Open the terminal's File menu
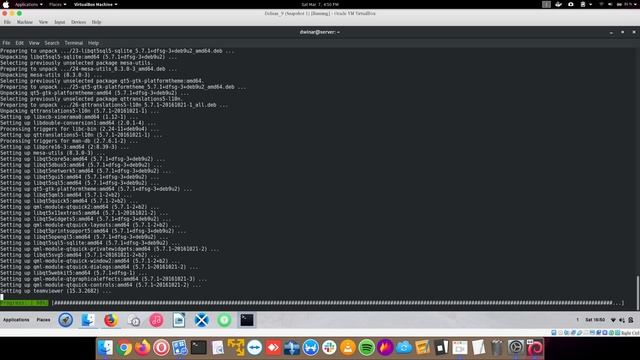 click(x=6, y=43)
